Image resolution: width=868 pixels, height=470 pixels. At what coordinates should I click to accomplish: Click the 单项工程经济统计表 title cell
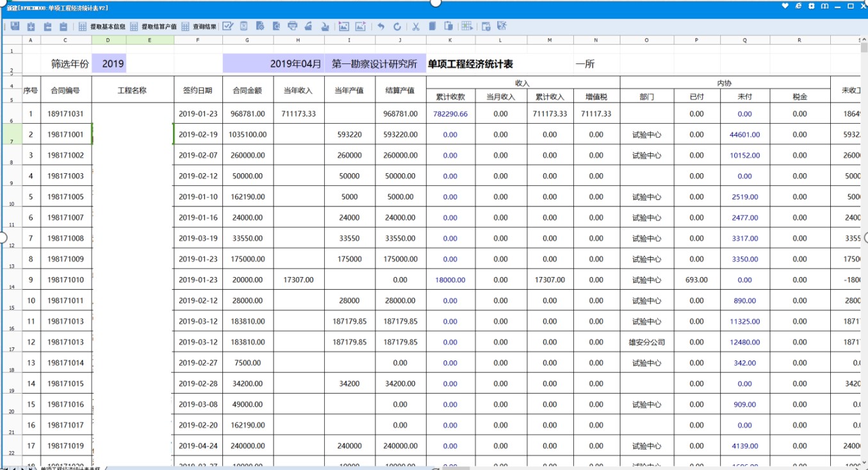[470, 64]
